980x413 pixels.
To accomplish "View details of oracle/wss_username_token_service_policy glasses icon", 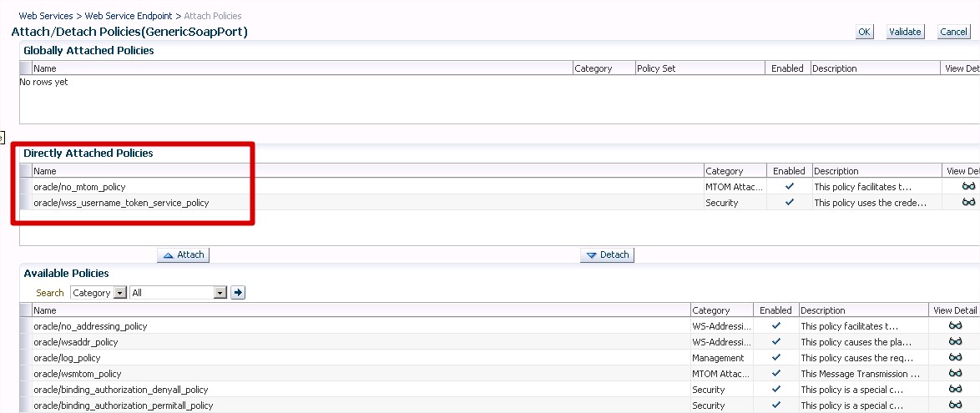I will 968,203.
